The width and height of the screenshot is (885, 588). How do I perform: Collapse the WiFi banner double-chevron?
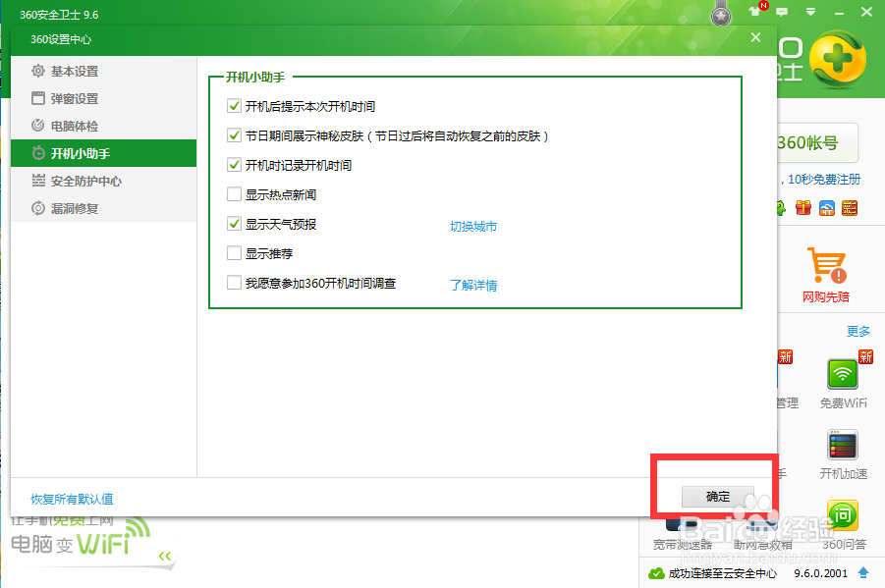[x=165, y=557]
